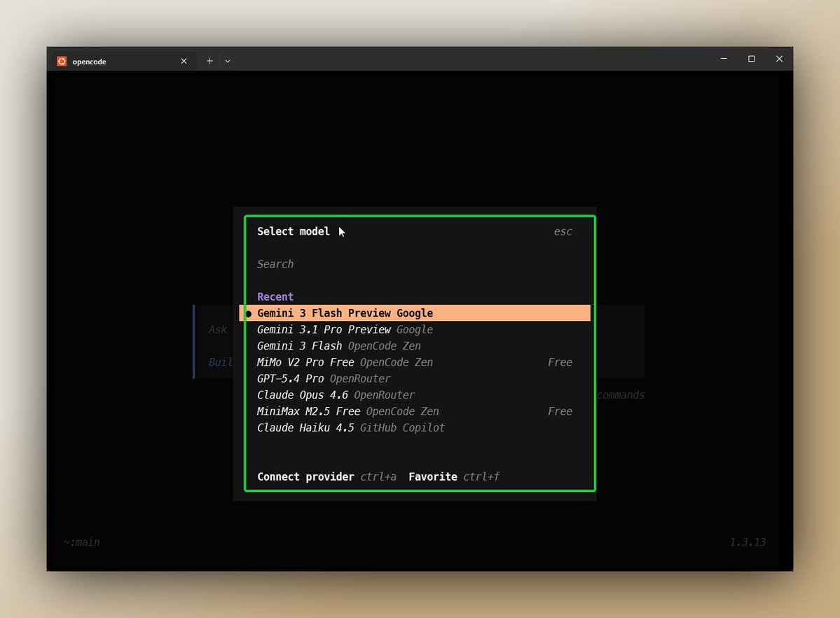
Task: Choose Claude Opus 4.6 OpenRouter
Action: point(415,395)
